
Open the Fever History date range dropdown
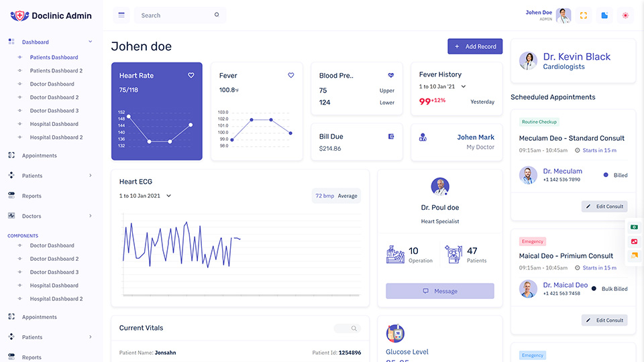coord(463,86)
